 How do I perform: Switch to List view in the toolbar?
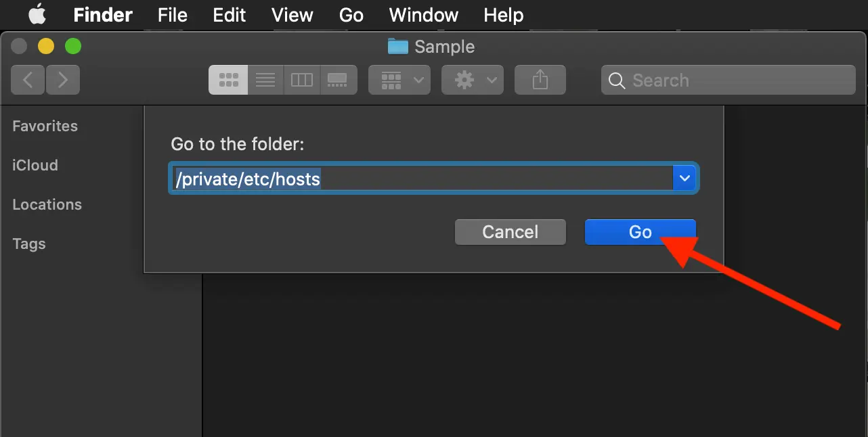[265, 79]
